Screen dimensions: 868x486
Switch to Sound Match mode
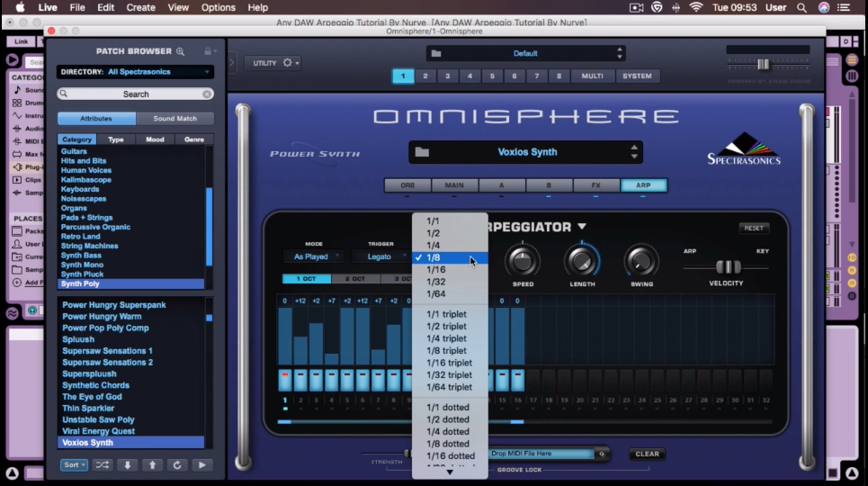click(174, 119)
